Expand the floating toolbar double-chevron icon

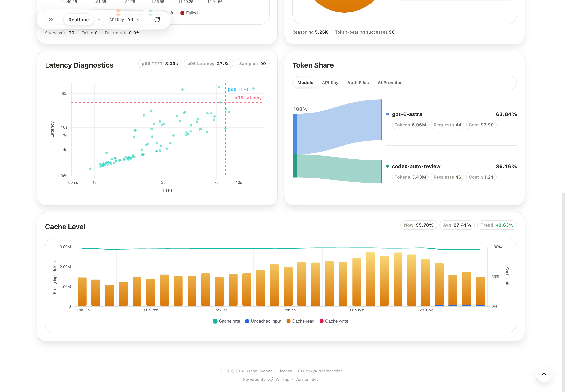pyautogui.click(x=51, y=20)
